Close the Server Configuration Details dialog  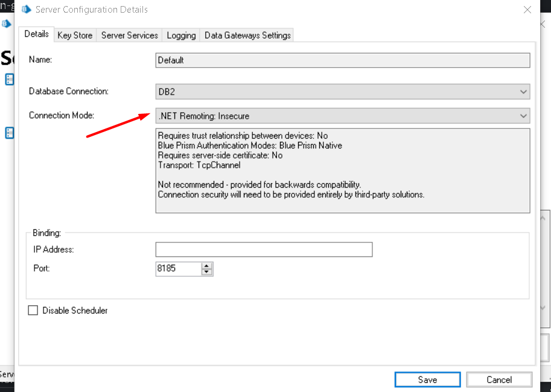[527, 10]
